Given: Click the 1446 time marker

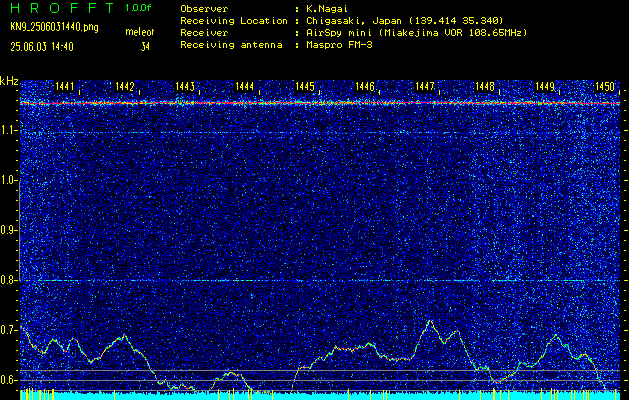Looking at the screenshot, I should point(365,86).
